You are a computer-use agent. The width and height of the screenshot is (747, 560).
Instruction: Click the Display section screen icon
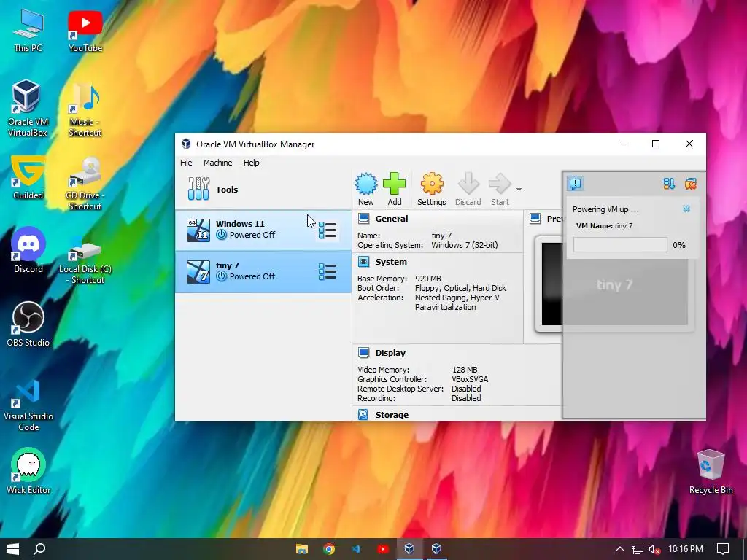click(363, 352)
